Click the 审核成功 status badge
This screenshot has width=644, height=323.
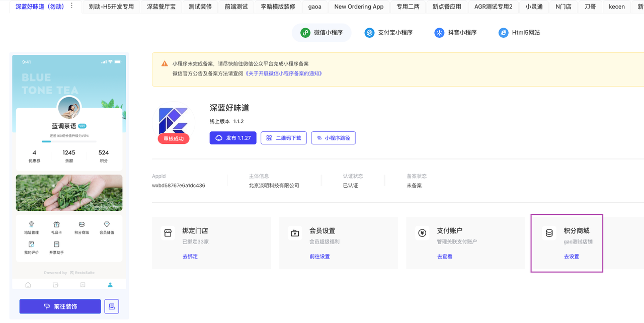tap(174, 138)
